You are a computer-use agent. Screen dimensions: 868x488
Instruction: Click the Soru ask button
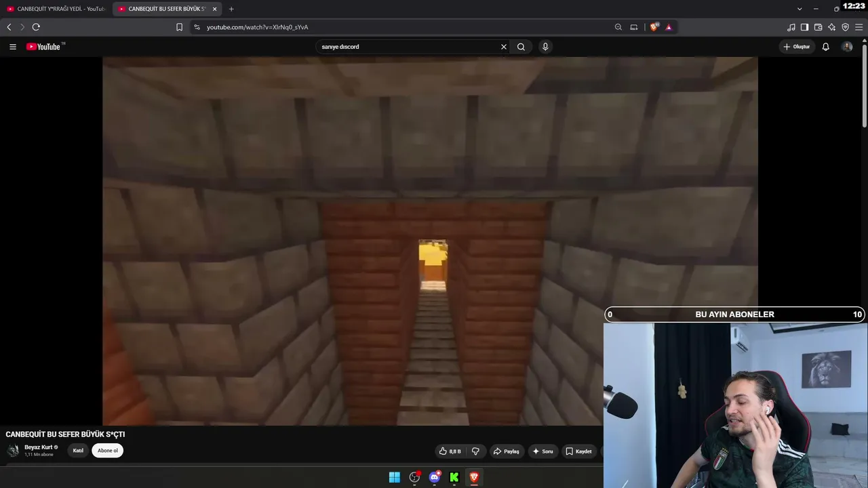point(542,451)
